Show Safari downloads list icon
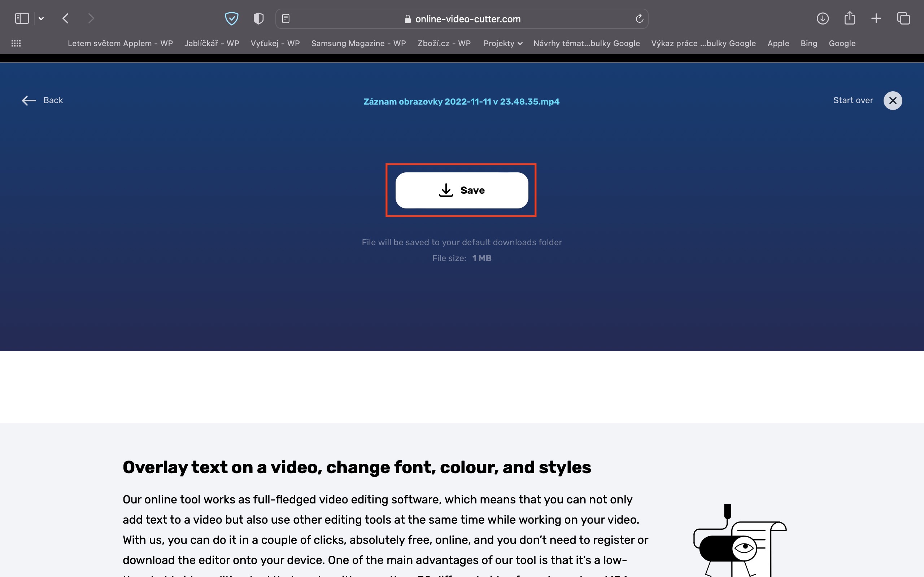 (x=823, y=18)
